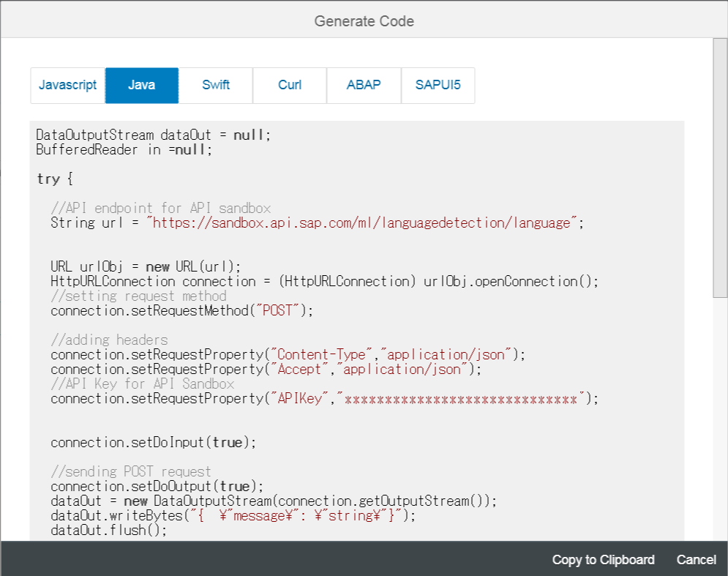Screen dimensions: 728x576
Task: Open the SAPUI5 tab
Action: (438, 85)
